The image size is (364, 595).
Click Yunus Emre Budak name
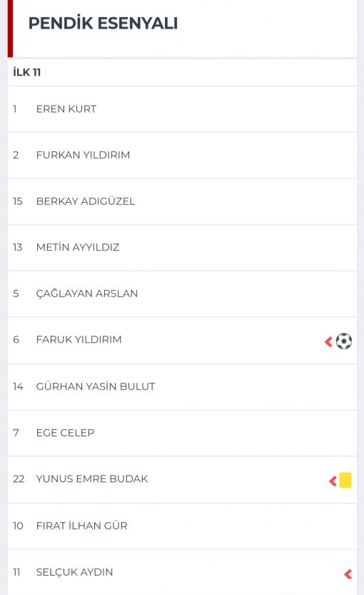point(92,479)
